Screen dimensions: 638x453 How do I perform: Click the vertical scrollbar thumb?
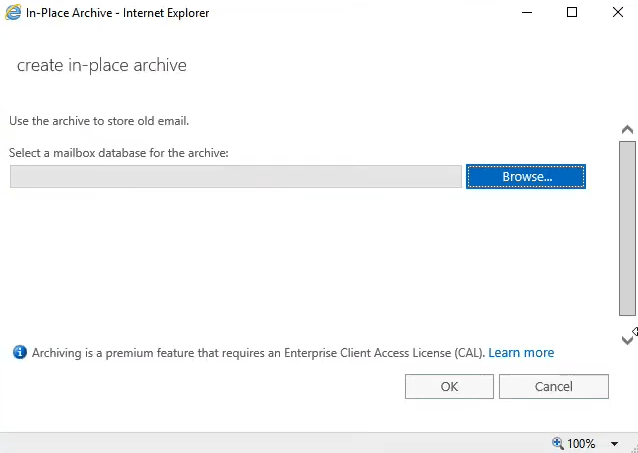627,228
